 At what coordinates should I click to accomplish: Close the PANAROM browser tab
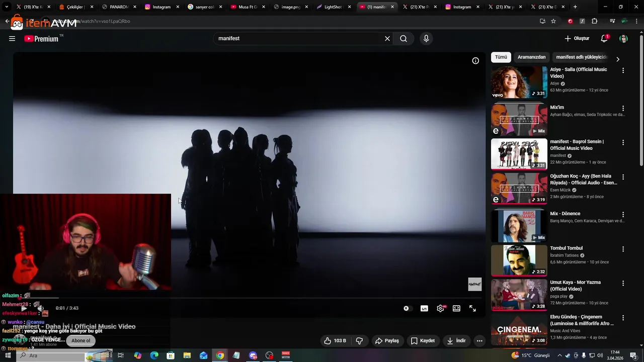pyautogui.click(x=135, y=7)
